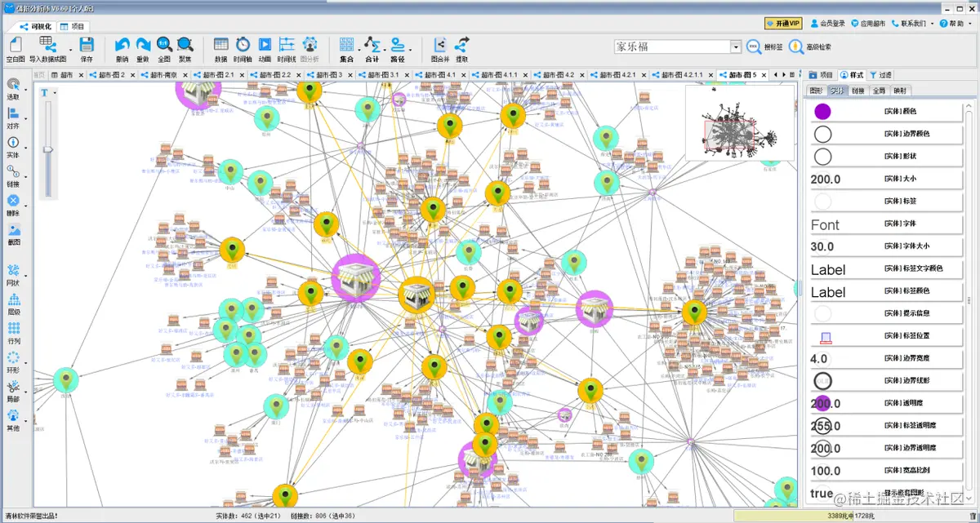The width and height of the screenshot is (980, 523).
Task: Click the [实体] 标签位置 property row
Action: [x=886, y=335]
